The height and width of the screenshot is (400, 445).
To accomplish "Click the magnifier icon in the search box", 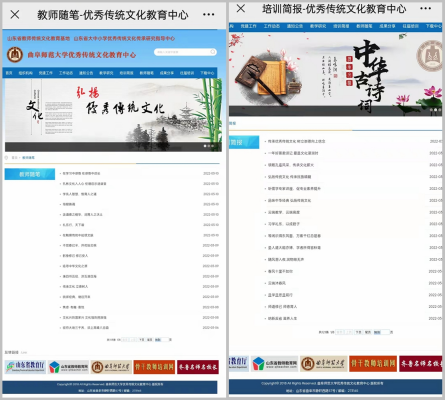I will tap(212, 52).
